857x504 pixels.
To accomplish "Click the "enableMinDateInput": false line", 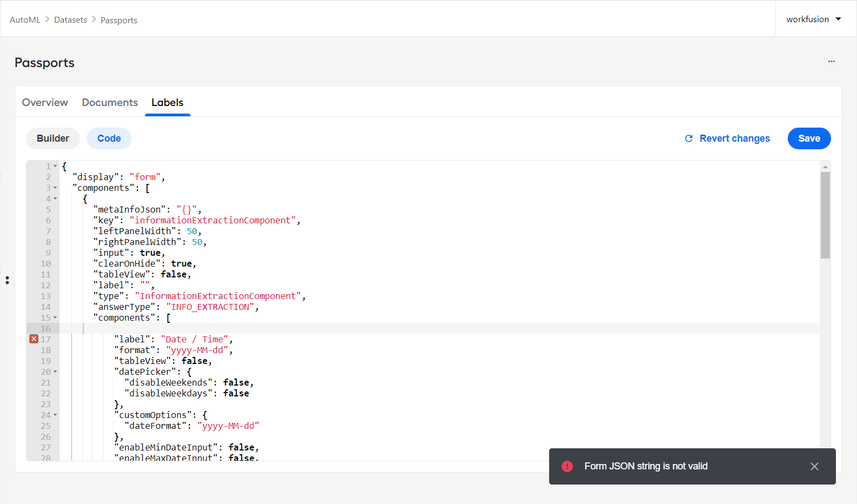I will coord(187,447).
